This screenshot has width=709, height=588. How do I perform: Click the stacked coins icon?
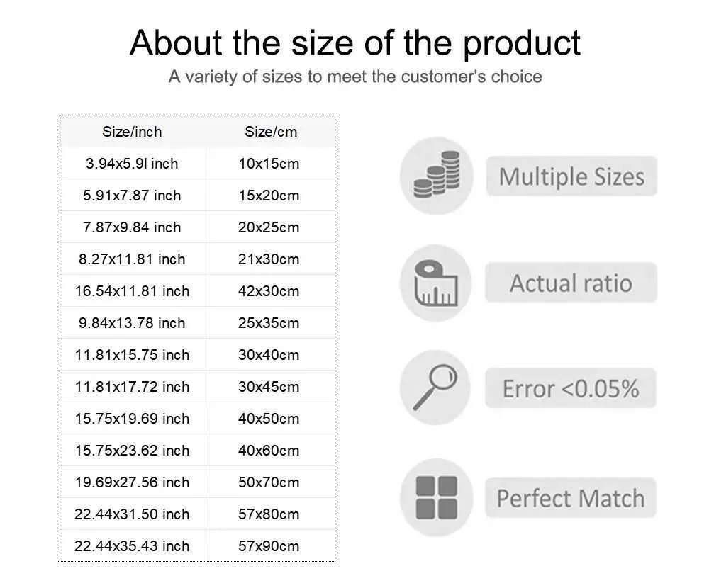(x=436, y=175)
